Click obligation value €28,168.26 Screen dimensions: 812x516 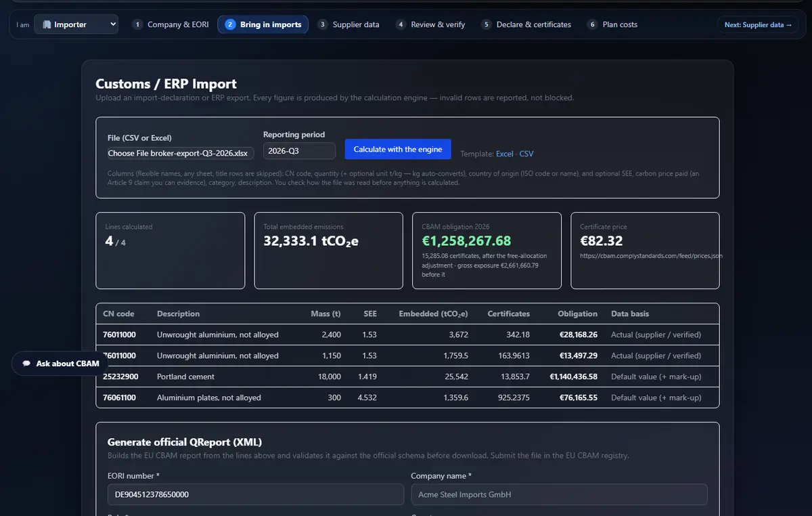(579, 335)
